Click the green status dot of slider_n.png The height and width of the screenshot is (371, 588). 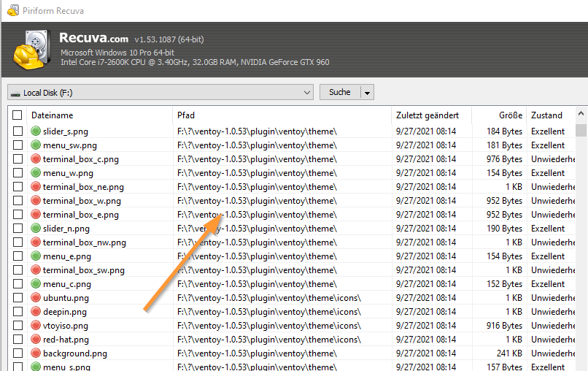click(36, 229)
